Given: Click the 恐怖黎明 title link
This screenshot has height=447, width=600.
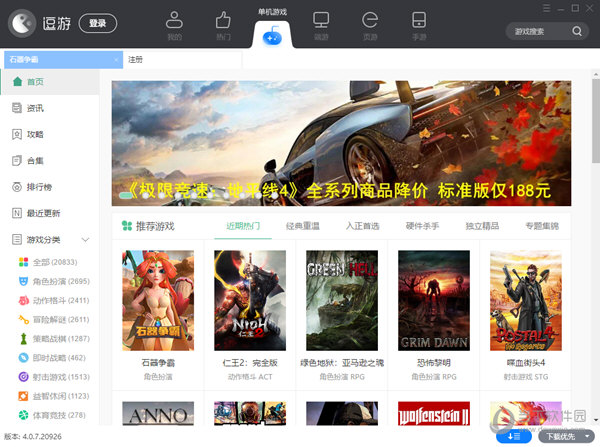Looking at the screenshot, I should coord(434,363).
